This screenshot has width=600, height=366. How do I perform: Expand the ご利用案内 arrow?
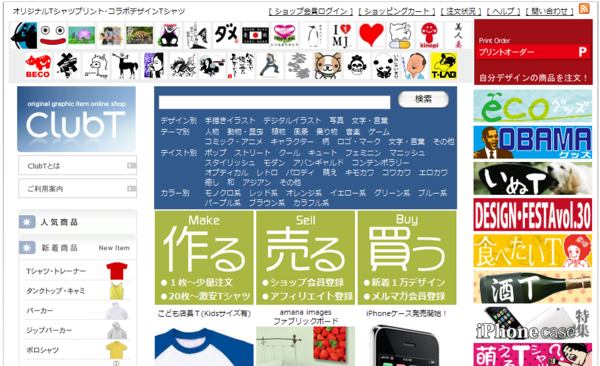point(131,189)
